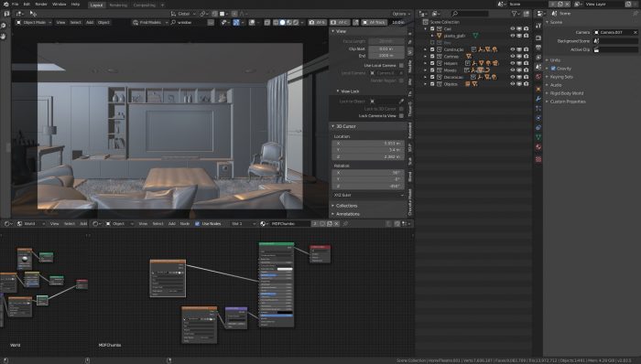This screenshot has width=641, height=364.
Task: Uncheck the Moveis collection checkbox
Action: pos(432,70)
